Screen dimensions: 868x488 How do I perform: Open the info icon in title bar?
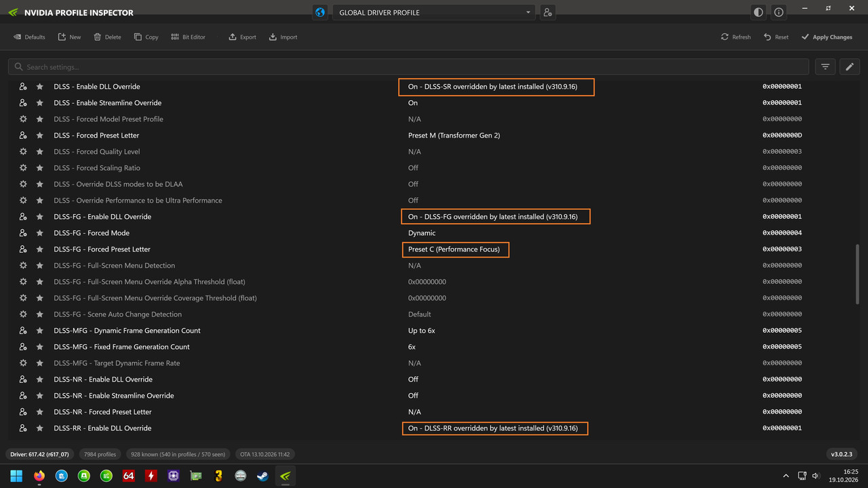pyautogui.click(x=779, y=12)
